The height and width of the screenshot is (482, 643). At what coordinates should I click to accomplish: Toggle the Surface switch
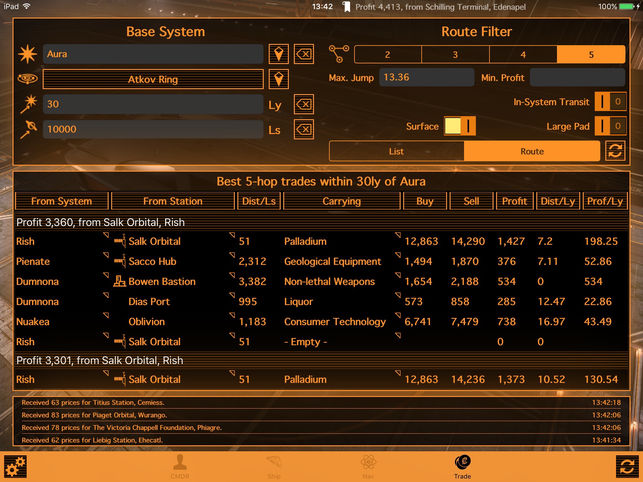click(460, 126)
